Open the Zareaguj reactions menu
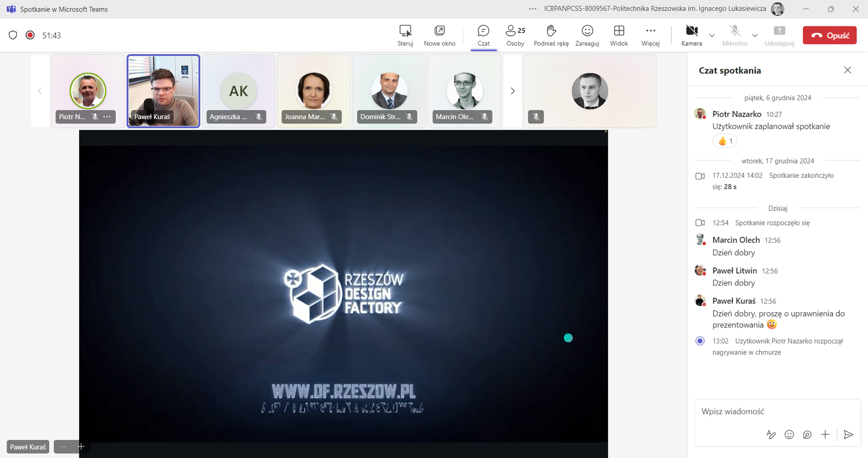 [587, 35]
